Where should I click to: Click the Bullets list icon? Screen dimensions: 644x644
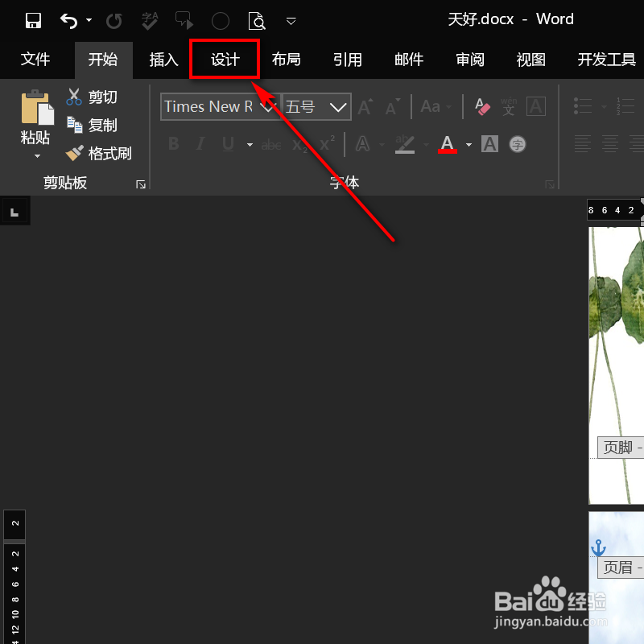[x=582, y=106]
